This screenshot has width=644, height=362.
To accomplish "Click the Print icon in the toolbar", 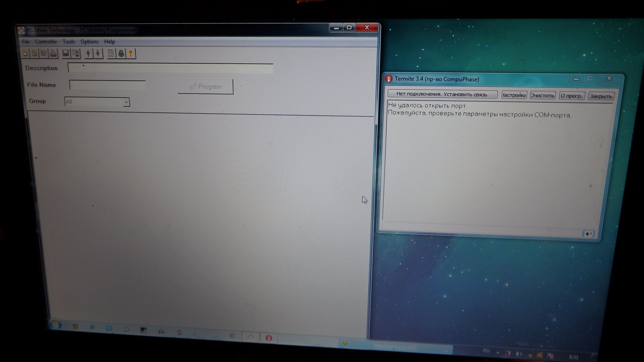I will click(x=53, y=53).
